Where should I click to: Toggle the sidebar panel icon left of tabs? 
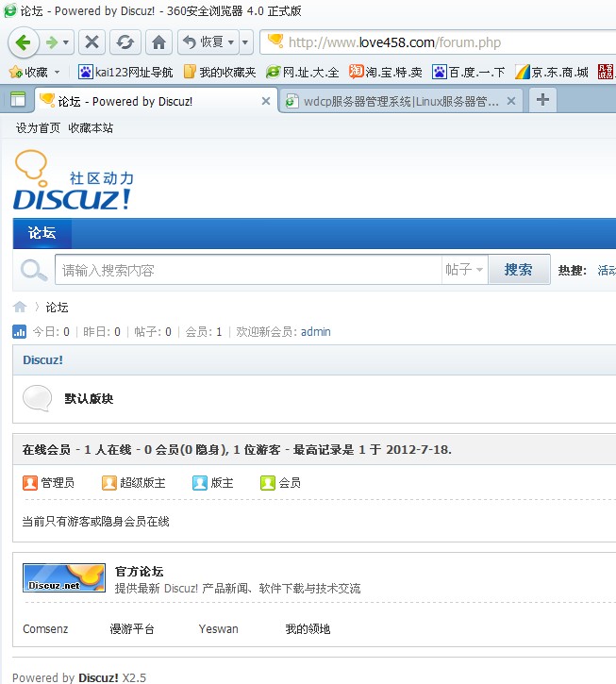click(18, 100)
